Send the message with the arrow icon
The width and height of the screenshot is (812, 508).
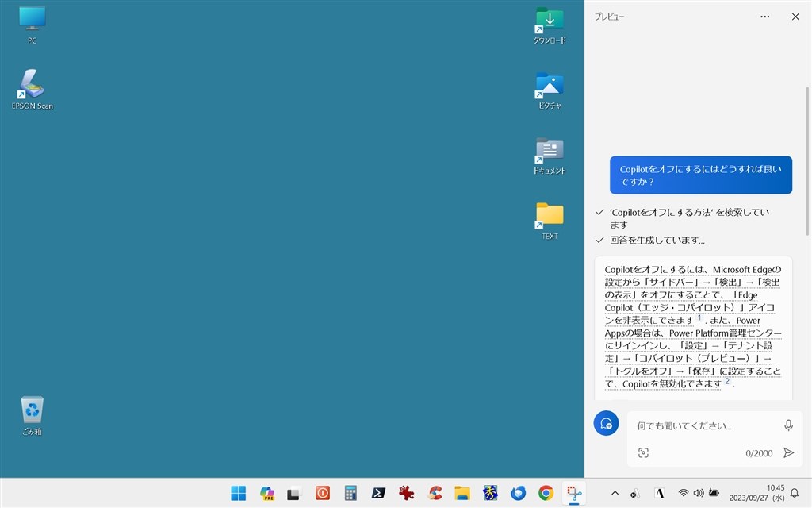(x=789, y=452)
